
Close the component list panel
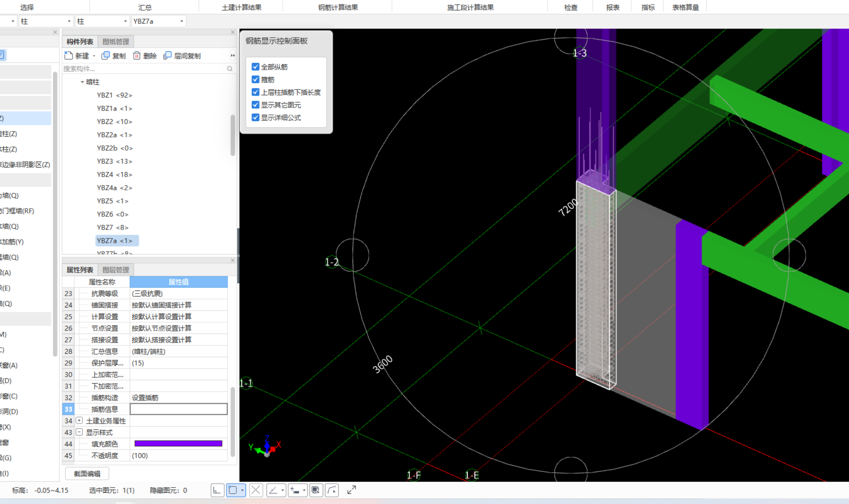[x=233, y=32]
